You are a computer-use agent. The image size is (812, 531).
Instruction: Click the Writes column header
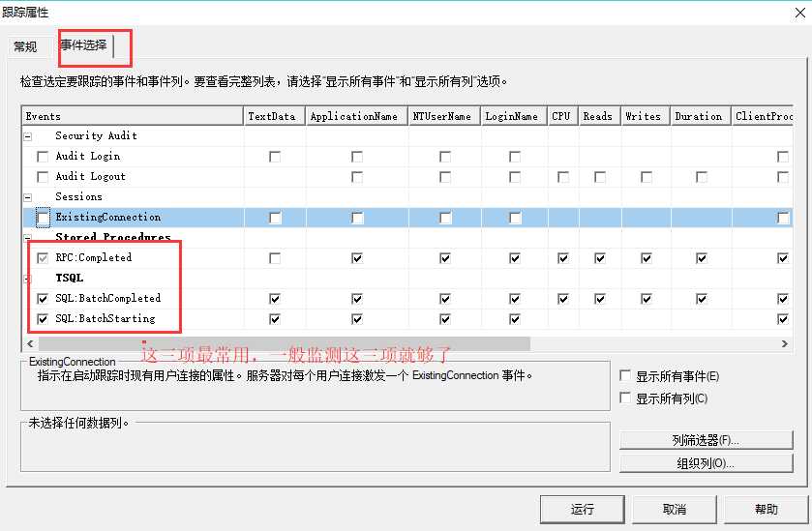(x=646, y=116)
